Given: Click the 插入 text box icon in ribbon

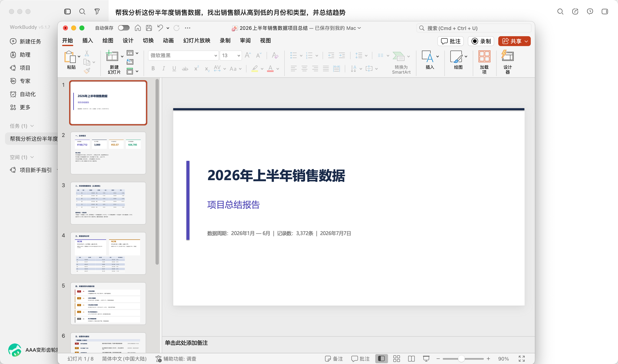Looking at the screenshot, I should (427, 56).
